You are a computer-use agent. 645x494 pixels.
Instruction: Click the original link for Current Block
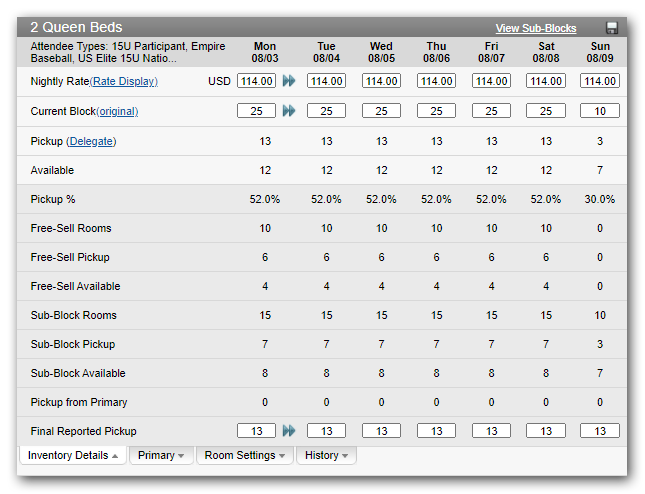[x=118, y=111]
